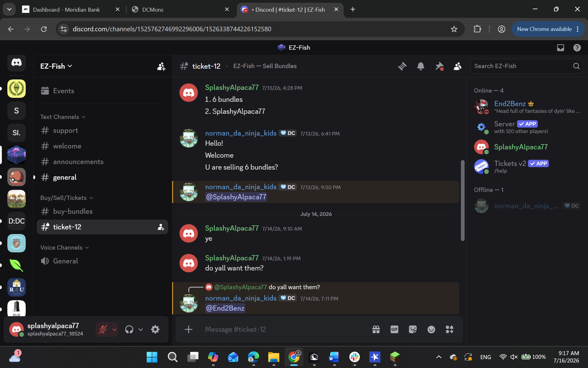588x368 pixels.
Task: Open User Settings gear
Action: click(x=155, y=329)
